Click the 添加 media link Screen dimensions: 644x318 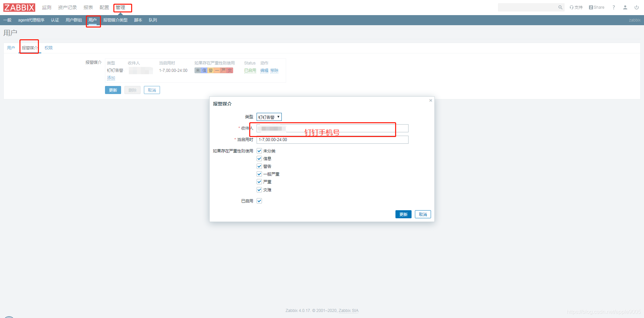click(111, 78)
